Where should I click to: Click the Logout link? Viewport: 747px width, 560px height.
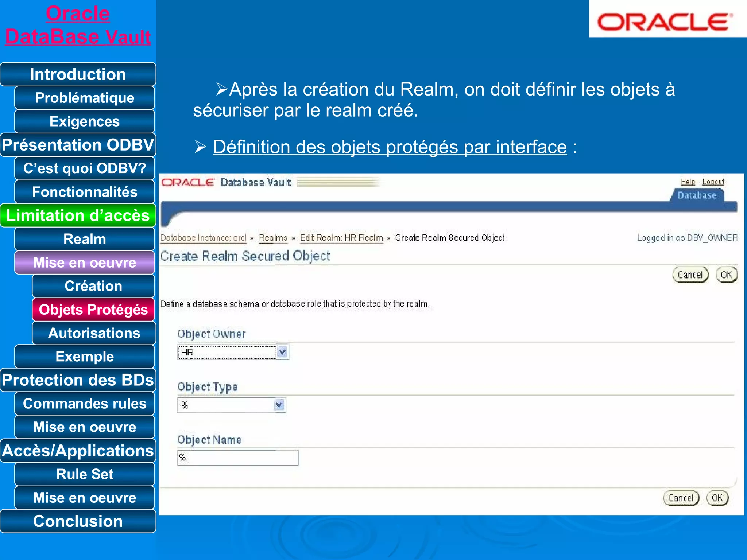(x=713, y=182)
